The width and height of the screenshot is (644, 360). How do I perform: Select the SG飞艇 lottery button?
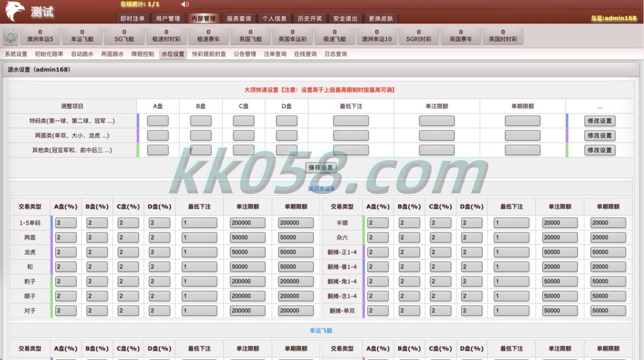point(125,36)
